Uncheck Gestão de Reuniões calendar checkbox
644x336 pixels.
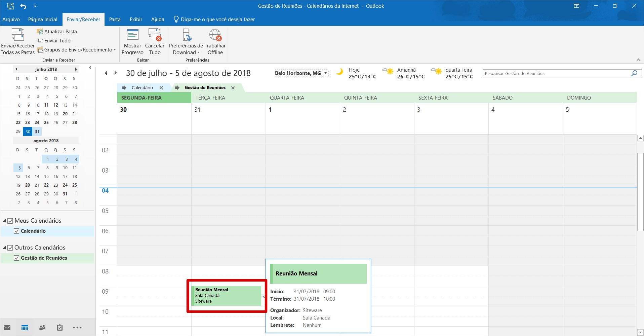coord(16,258)
